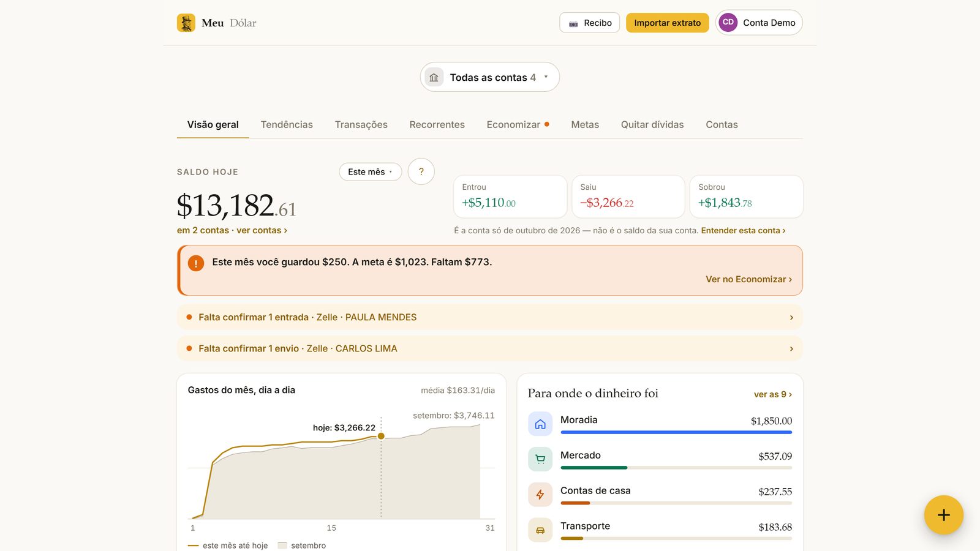The image size is (980, 551).
Task: Open the Transações tab
Action: click(361, 124)
